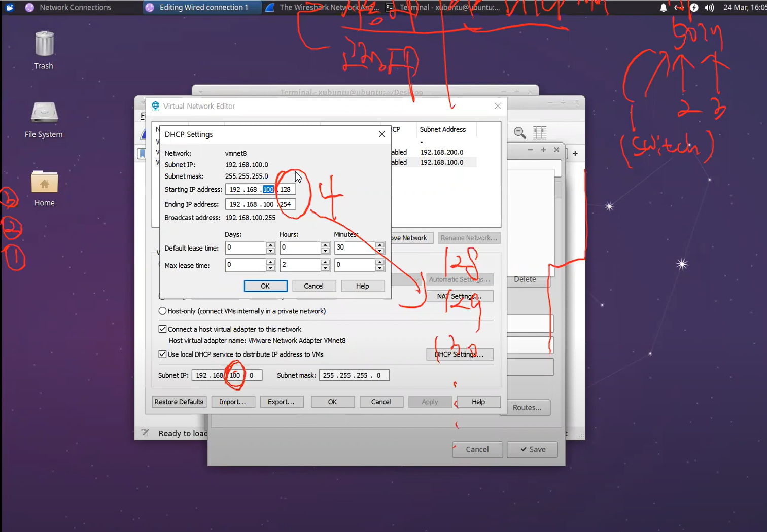Click the Import... button
The height and width of the screenshot is (532, 767).
click(232, 402)
